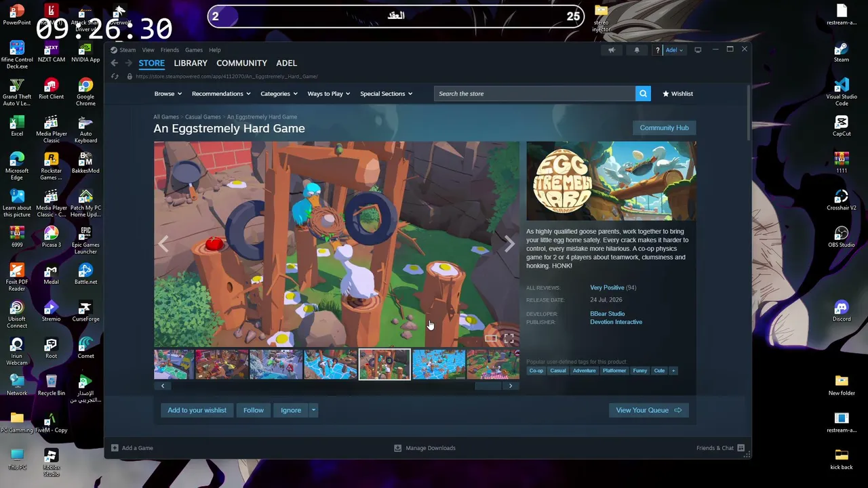Open the ADEL profile tab
This screenshot has height=488, width=868.
[x=286, y=63]
